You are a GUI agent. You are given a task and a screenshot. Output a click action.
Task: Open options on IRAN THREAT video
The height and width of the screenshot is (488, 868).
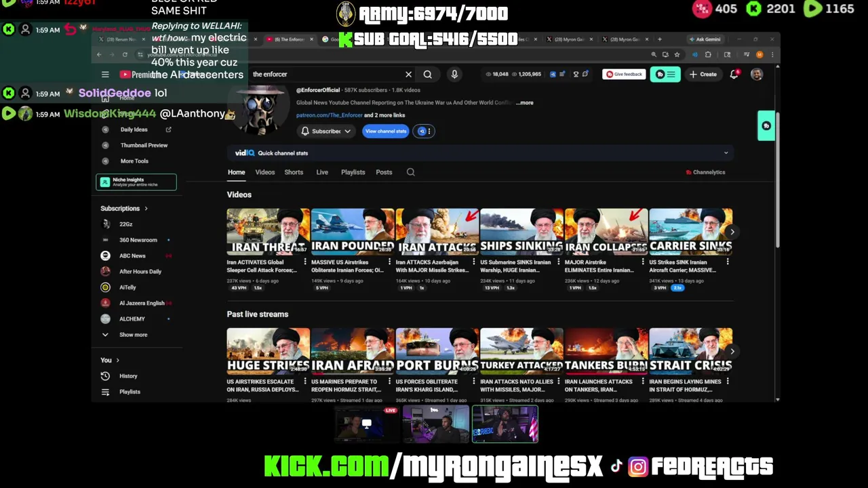click(x=305, y=262)
